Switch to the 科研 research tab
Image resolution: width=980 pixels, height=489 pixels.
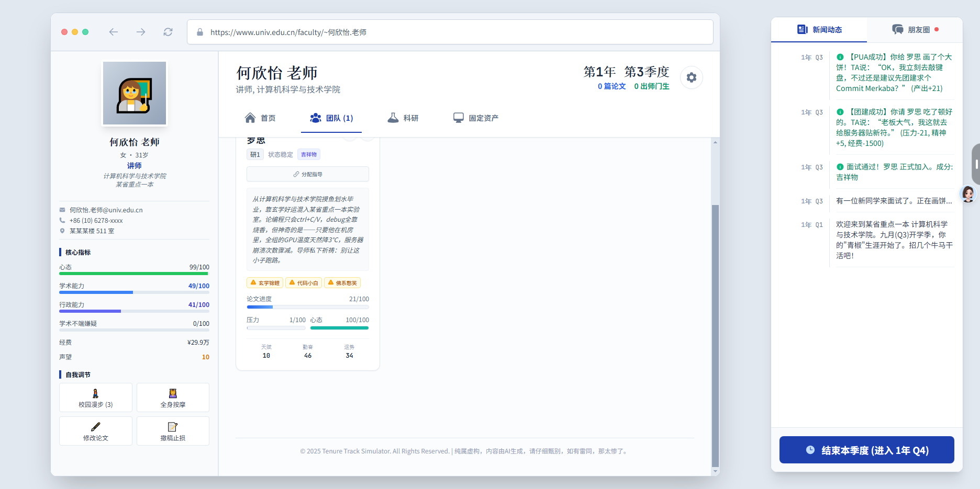coord(403,118)
